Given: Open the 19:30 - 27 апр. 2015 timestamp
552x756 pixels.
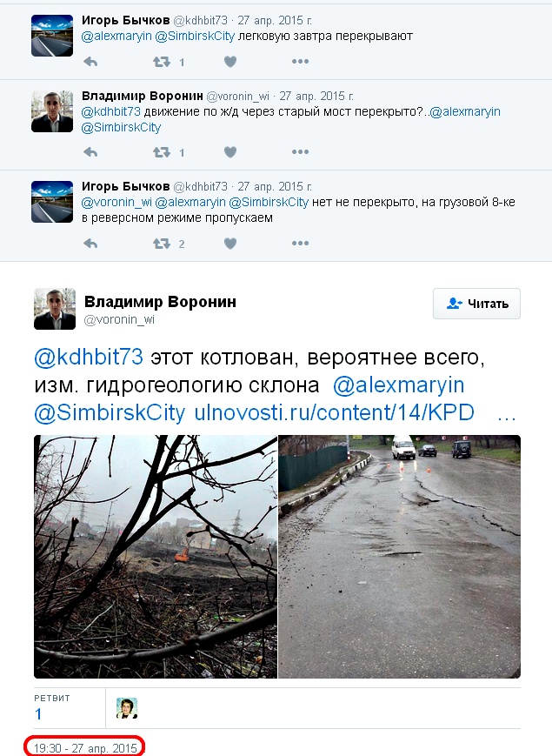Looking at the screenshot, I should point(85,748).
